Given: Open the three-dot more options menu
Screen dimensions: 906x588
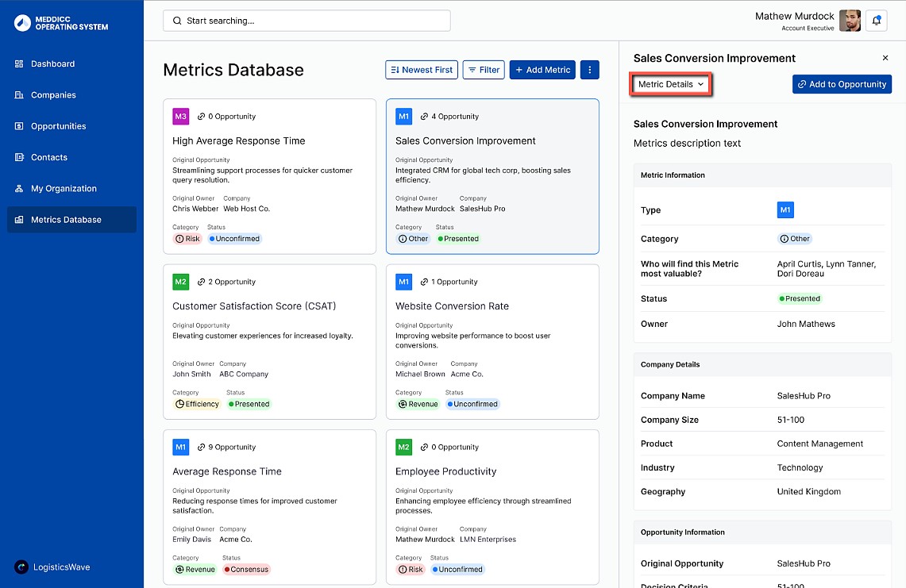Looking at the screenshot, I should click(589, 70).
